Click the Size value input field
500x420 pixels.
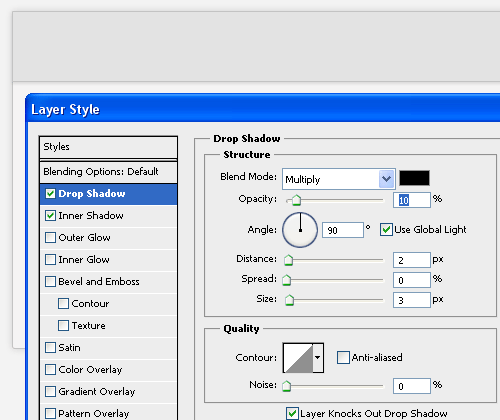click(412, 300)
